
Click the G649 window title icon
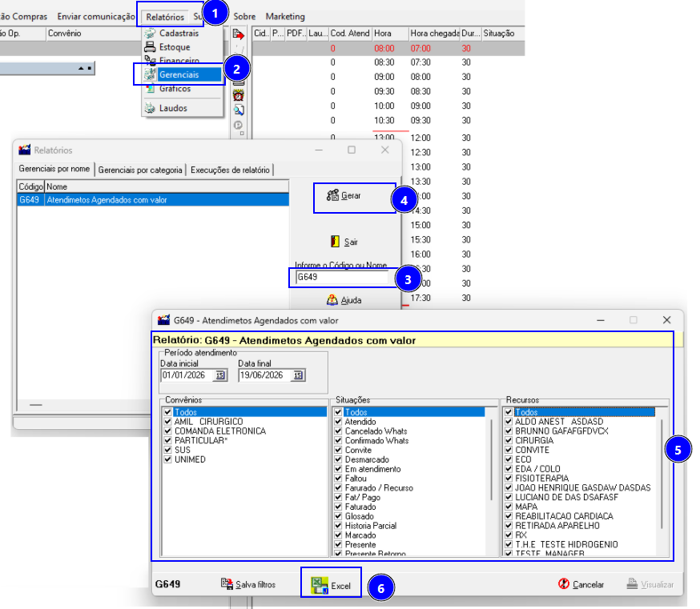(x=164, y=320)
